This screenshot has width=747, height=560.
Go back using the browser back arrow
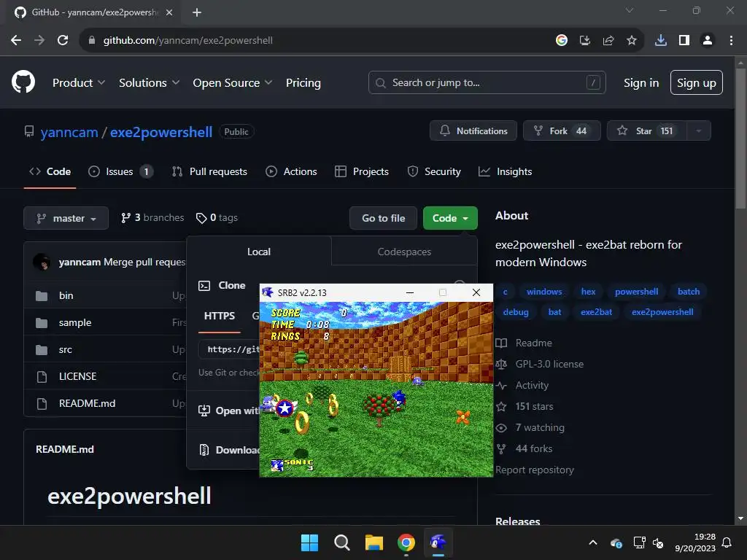(16, 41)
